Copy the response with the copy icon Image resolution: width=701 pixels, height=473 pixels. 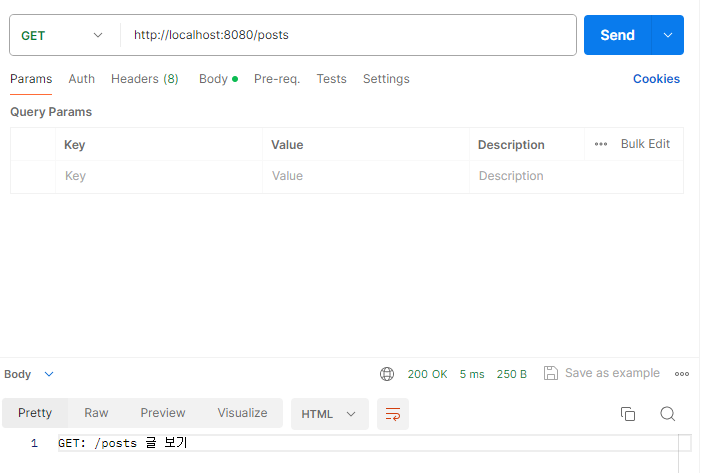[628, 414]
